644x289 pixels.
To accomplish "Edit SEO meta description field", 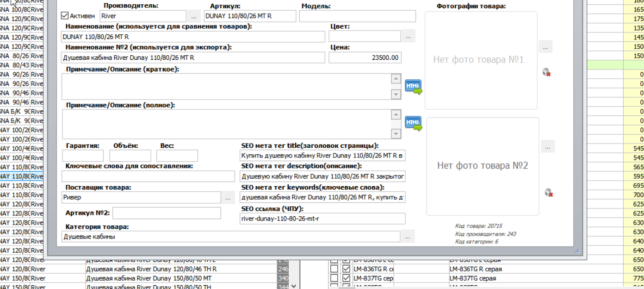I will (322, 176).
